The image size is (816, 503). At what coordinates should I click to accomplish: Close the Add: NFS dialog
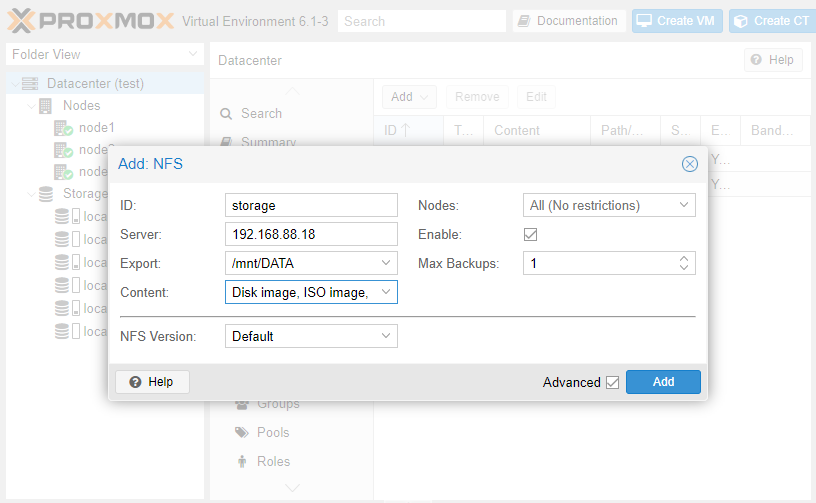tap(689, 164)
